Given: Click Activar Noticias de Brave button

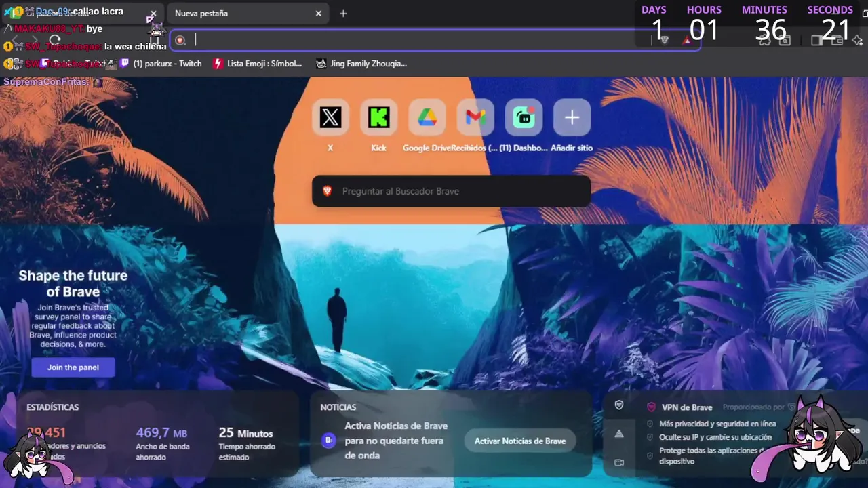Looking at the screenshot, I should click(520, 441).
